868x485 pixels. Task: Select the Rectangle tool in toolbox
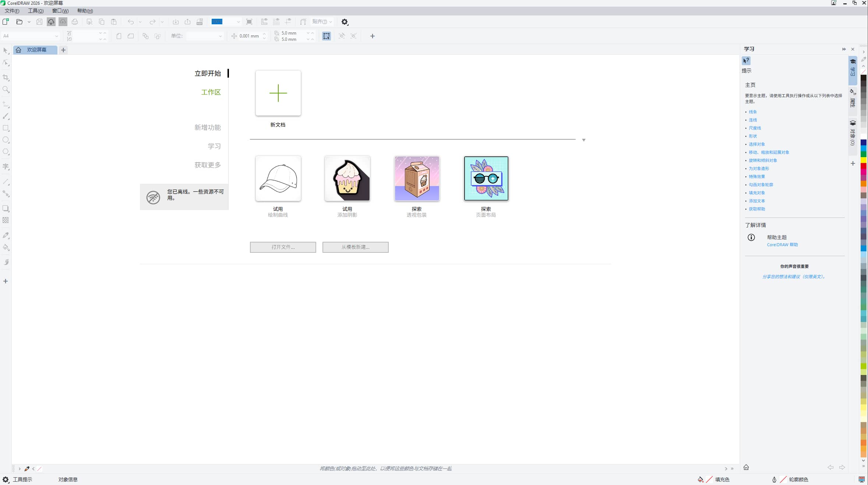tap(6, 128)
